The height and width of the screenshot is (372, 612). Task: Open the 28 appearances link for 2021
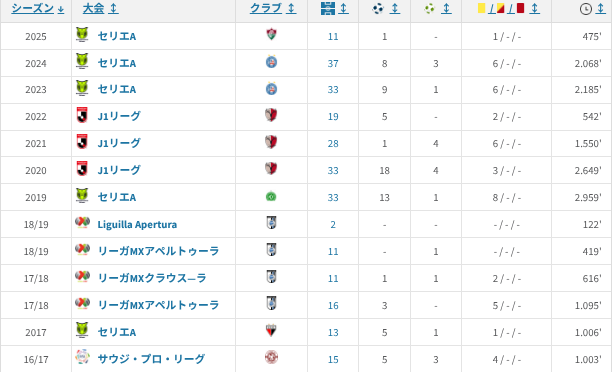(333, 144)
